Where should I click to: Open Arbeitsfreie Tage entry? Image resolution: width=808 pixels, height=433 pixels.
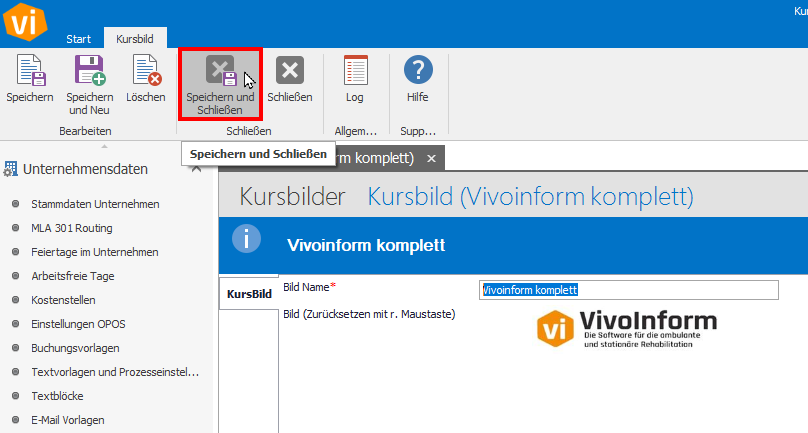point(73,276)
